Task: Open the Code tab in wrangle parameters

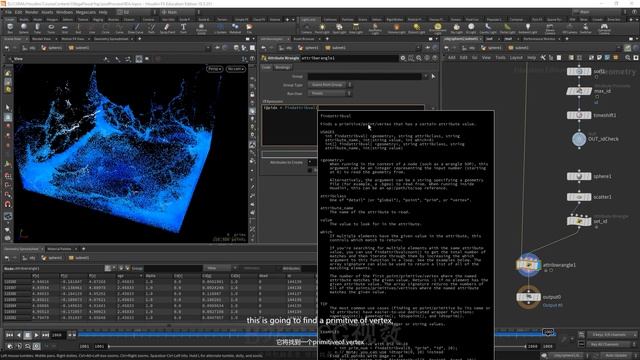Action: click(266, 67)
